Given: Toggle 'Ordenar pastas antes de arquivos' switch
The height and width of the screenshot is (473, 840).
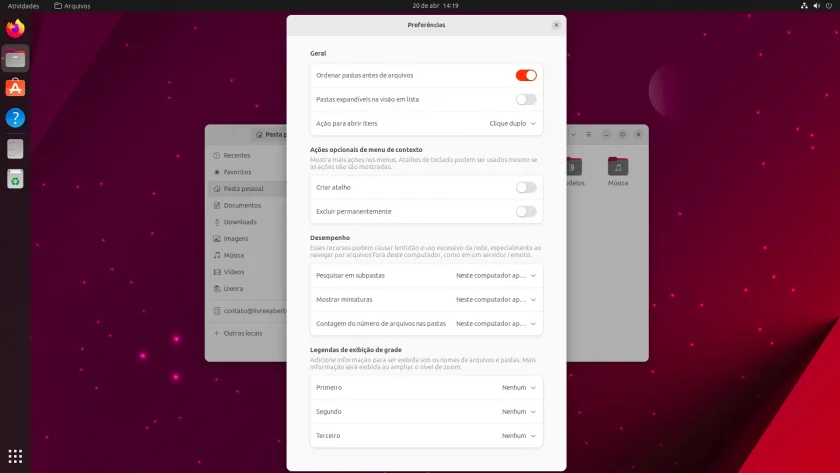Looking at the screenshot, I should point(526,76).
